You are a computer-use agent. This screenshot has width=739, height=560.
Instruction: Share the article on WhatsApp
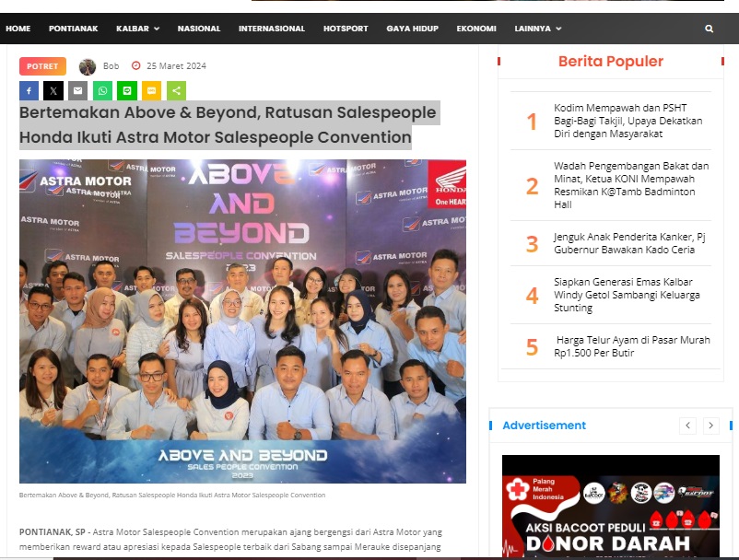(102, 91)
